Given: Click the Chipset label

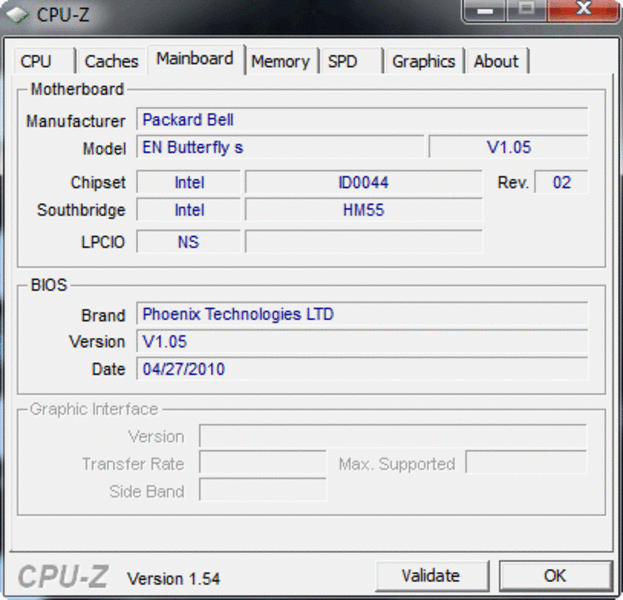Looking at the screenshot, I should [x=98, y=182].
